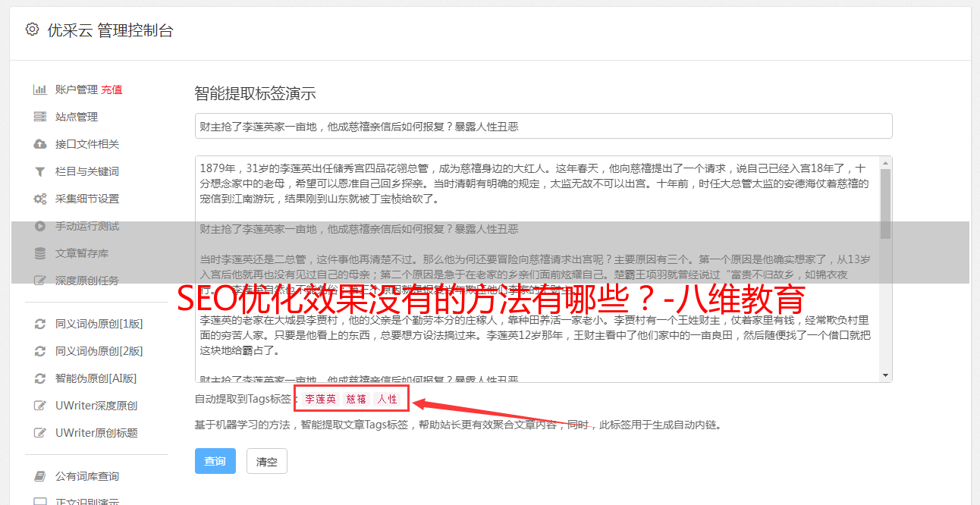Image resolution: width=980 pixels, height=505 pixels.
Task: Open 同义词伪原创[2版] tool
Action: tap(99, 351)
